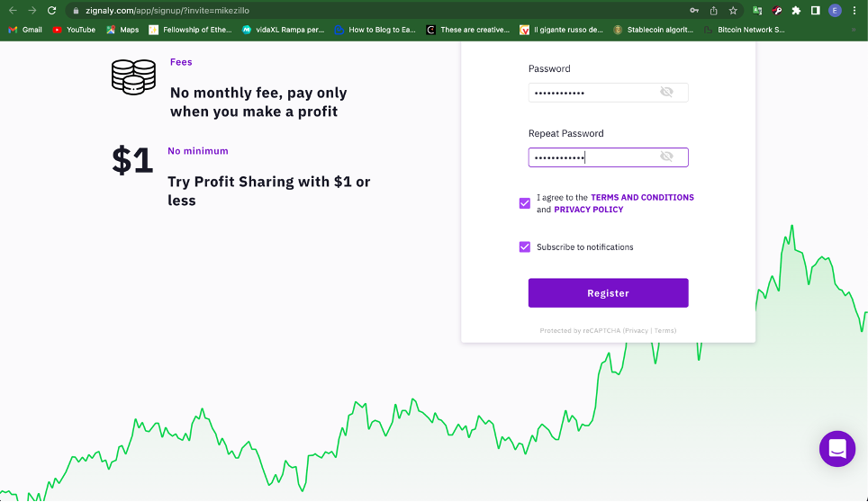Open the browser side panel icon
Screen dimensions: 868x502
(816, 11)
